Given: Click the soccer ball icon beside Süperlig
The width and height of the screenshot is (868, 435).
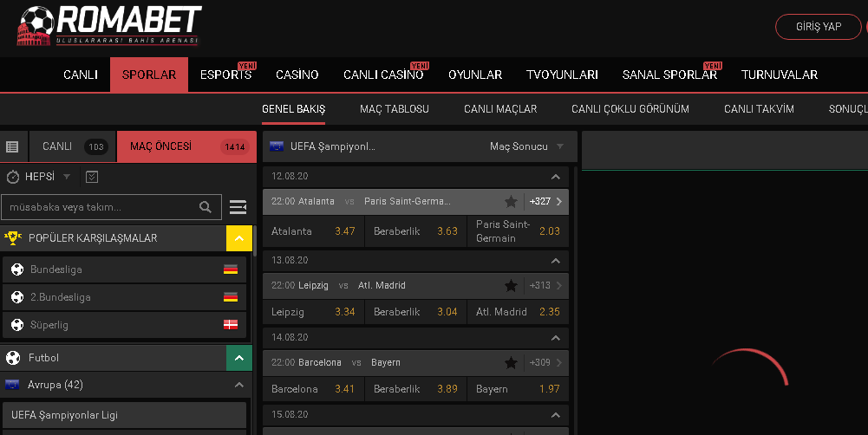Looking at the screenshot, I should (x=17, y=325).
